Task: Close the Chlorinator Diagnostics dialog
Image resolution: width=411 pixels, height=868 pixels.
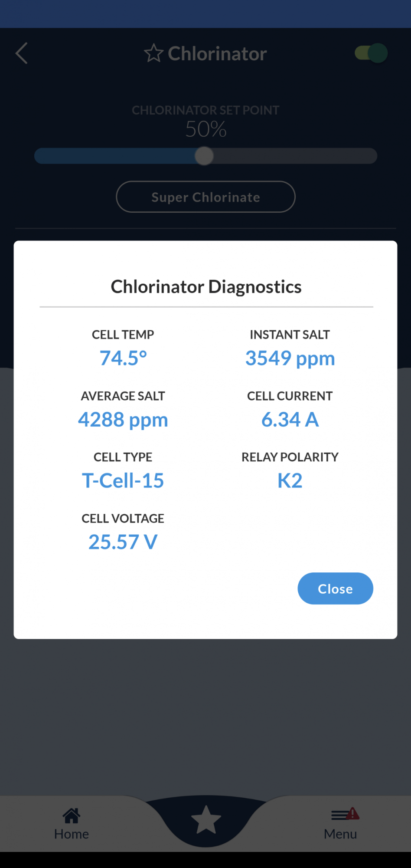Action: (335, 589)
